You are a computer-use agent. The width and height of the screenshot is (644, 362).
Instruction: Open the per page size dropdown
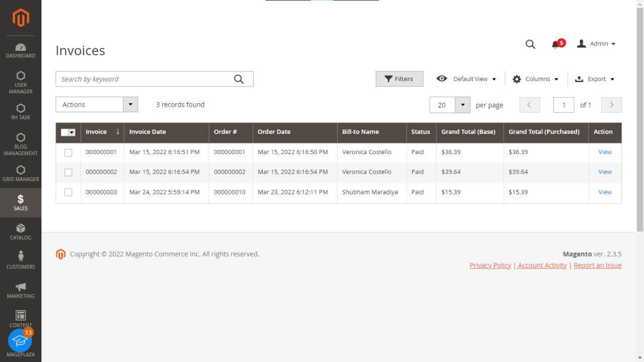462,105
